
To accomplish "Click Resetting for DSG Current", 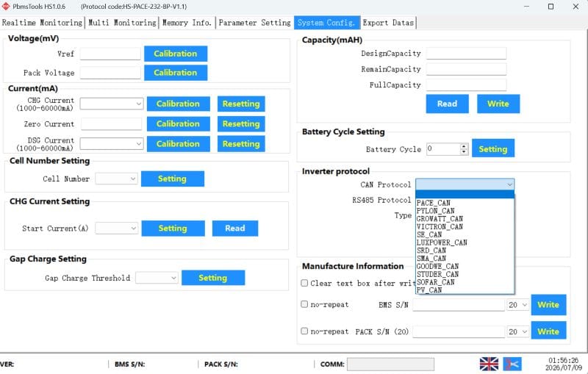I will click(x=241, y=144).
